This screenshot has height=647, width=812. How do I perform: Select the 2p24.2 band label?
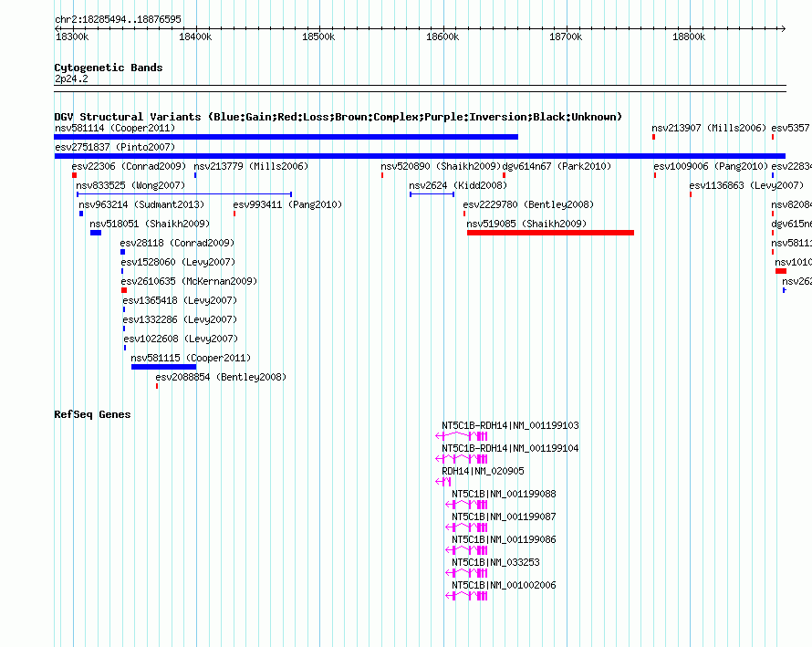[x=71, y=78]
